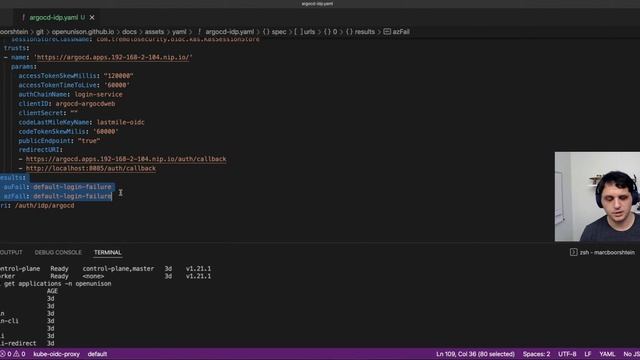Open the argocd auth/callback redirect URL
Screen dimensions: 640x360
[x=126, y=159]
